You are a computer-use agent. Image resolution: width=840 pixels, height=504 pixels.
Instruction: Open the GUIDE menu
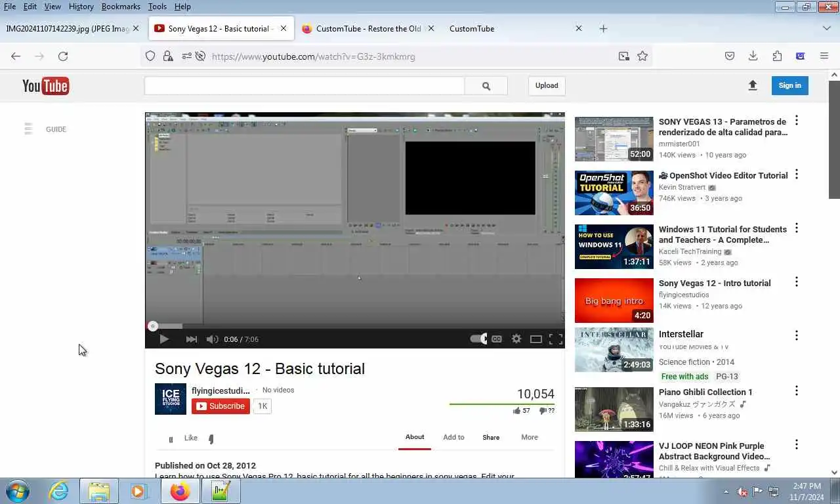point(45,129)
